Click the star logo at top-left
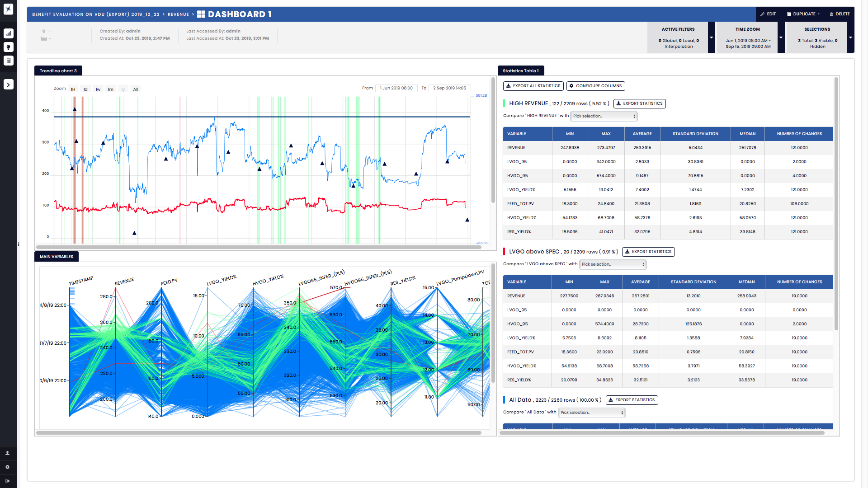This screenshot has height=488, width=868. point(9,9)
